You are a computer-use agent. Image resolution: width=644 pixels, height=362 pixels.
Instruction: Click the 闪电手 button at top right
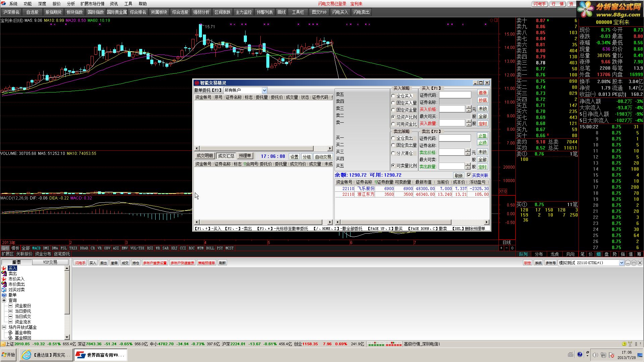[x=540, y=4]
